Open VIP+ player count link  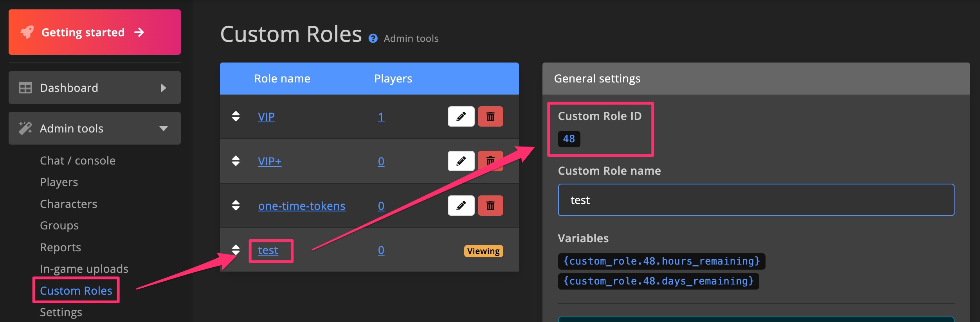coord(381,161)
